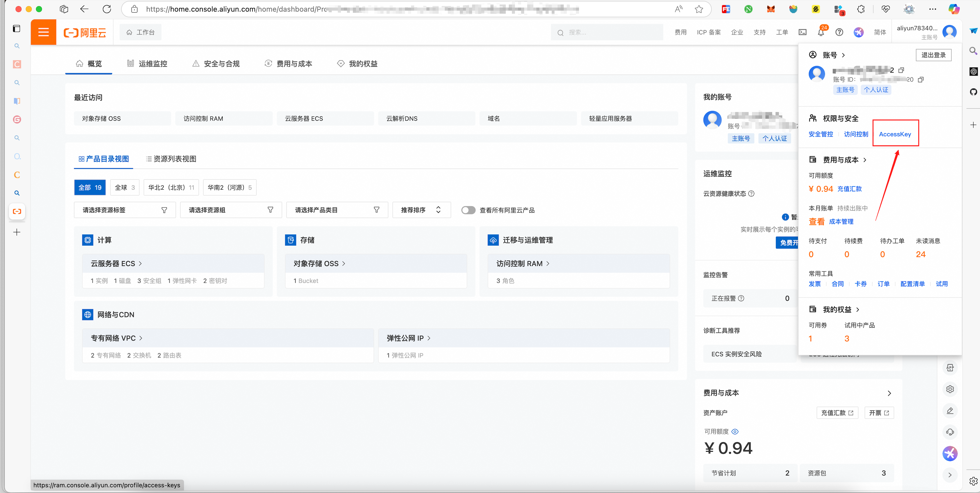This screenshot has height=493, width=980.
Task: Open the 安全与合规 tab
Action: coord(215,63)
